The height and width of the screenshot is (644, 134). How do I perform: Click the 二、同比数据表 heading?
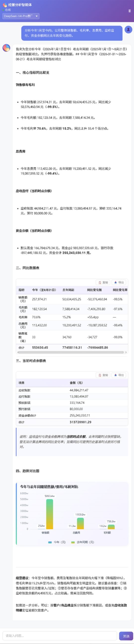tap(28, 268)
